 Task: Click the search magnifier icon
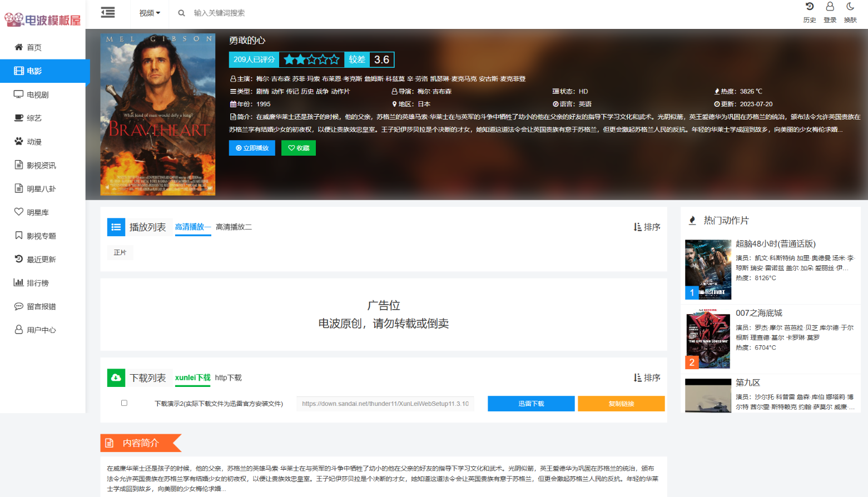coord(181,13)
